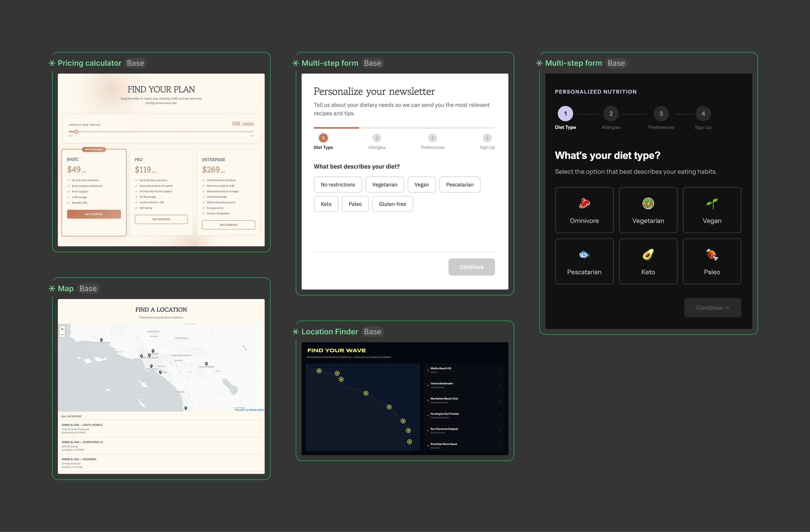This screenshot has width=810, height=532.
Task: Select the Ember & Oak — Santa Monica row
Action: pyautogui.click(x=161, y=429)
